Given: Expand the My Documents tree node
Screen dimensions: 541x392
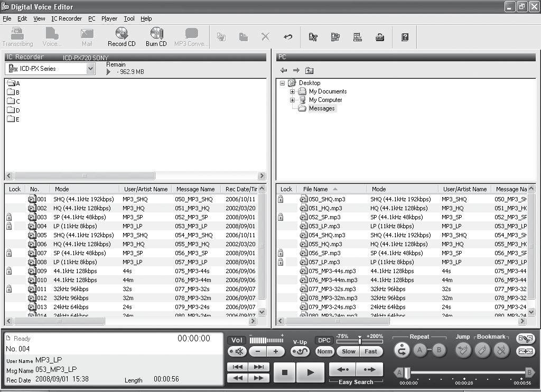Looking at the screenshot, I should click(x=292, y=91).
